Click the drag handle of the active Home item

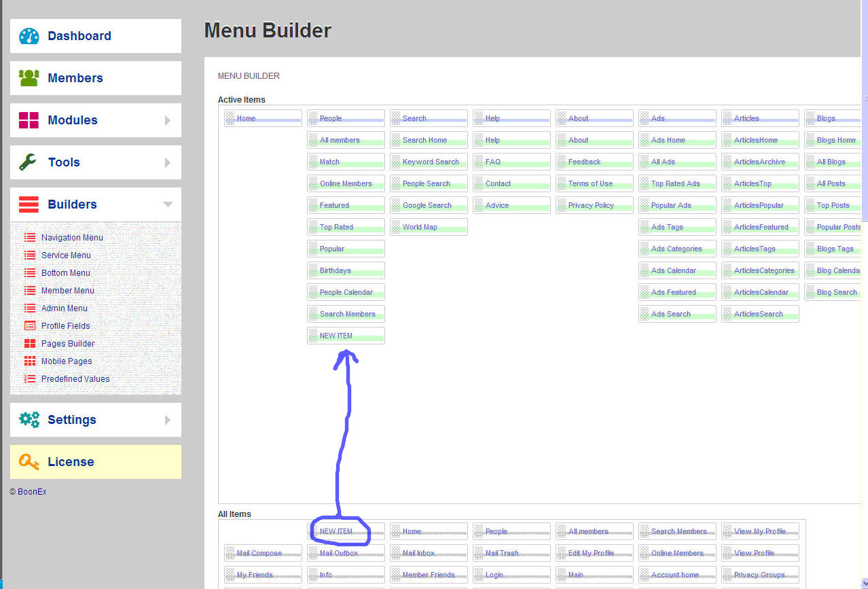[230, 118]
